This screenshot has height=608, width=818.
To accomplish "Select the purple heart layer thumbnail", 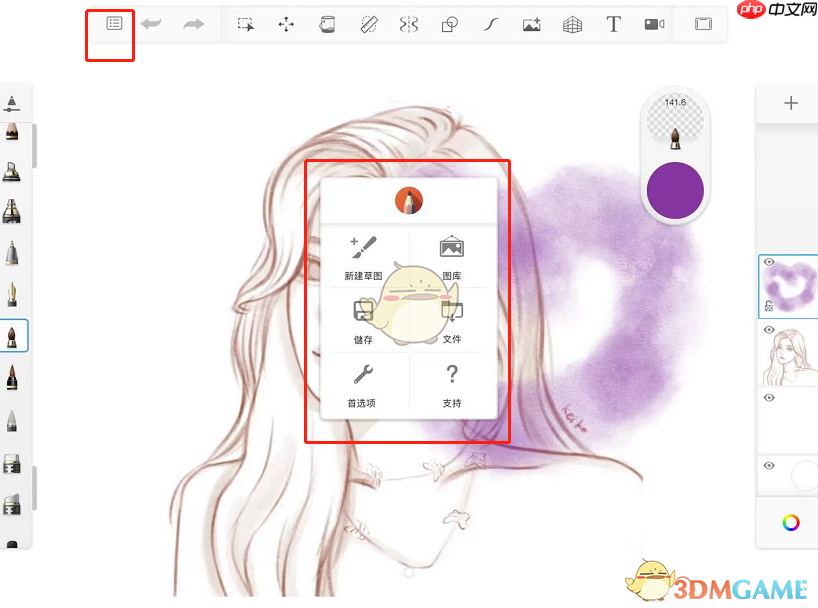I will pyautogui.click(x=790, y=287).
